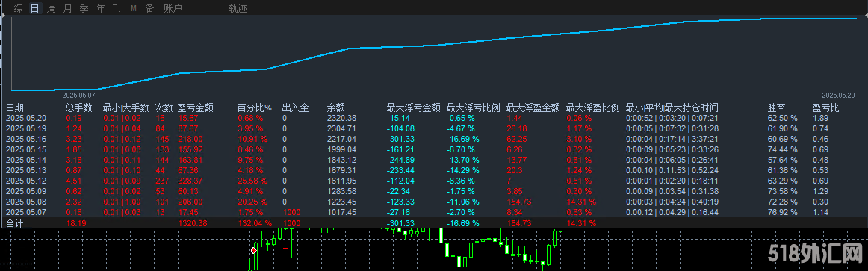Click deposit 1000 in 2025.05.07 row
The image size is (868, 271).
coord(291,212)
